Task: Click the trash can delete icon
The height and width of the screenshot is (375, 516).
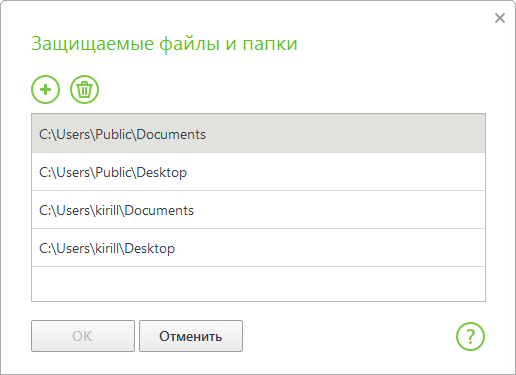Action: click(84, 89)
